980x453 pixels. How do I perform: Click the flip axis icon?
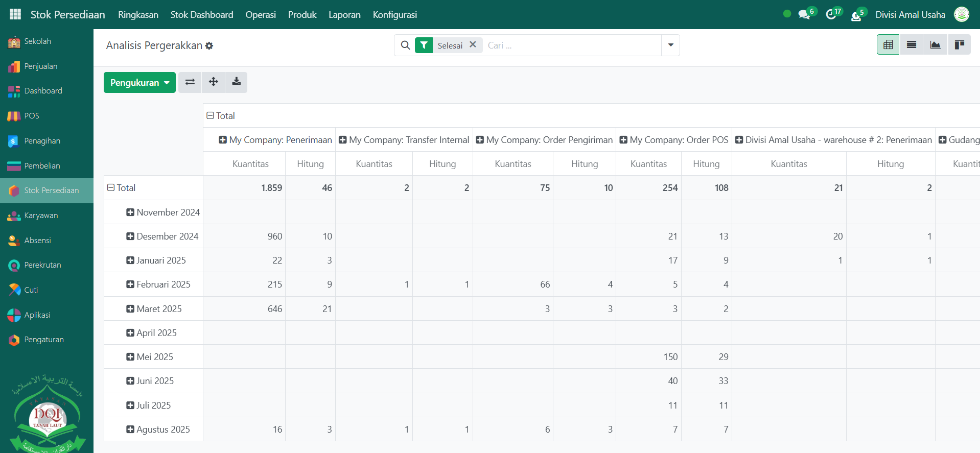pos(190,82)
